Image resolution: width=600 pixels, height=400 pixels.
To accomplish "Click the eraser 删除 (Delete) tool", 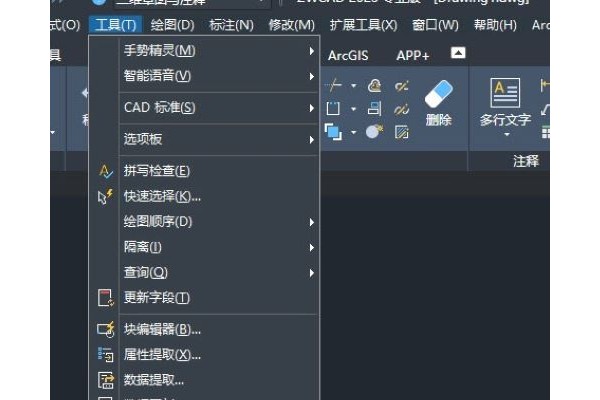I will (439, 103).
